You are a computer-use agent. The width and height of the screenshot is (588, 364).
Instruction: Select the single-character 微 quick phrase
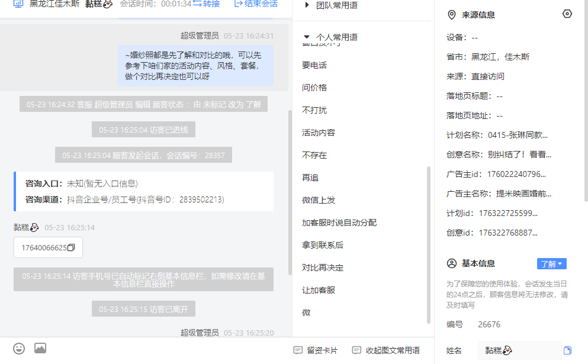306,313
